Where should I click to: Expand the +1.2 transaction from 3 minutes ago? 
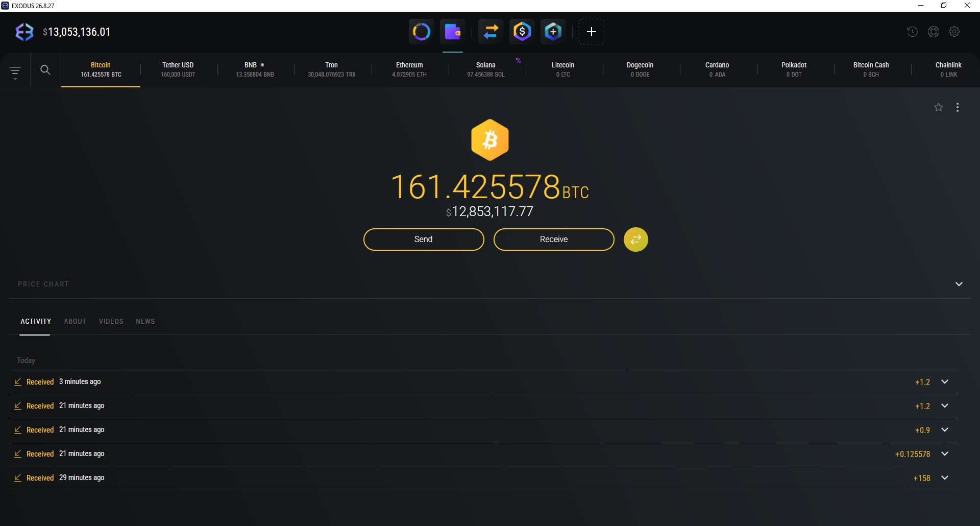click(945, 382)
